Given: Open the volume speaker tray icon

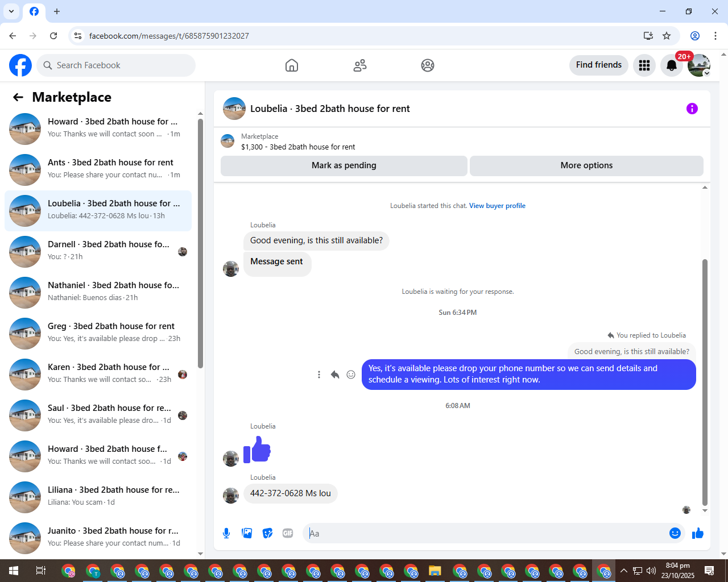Looking at the screenshot, I should pyautogui.click(x=651, y=571).
